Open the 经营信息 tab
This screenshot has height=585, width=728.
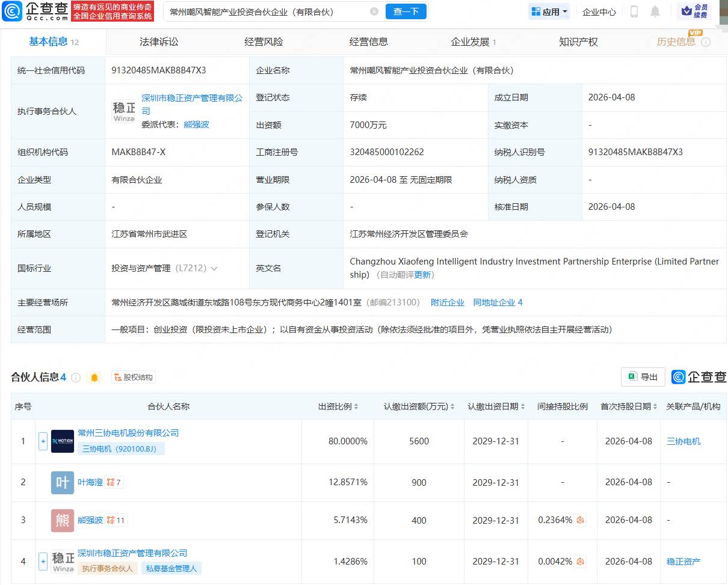(369, 41)
